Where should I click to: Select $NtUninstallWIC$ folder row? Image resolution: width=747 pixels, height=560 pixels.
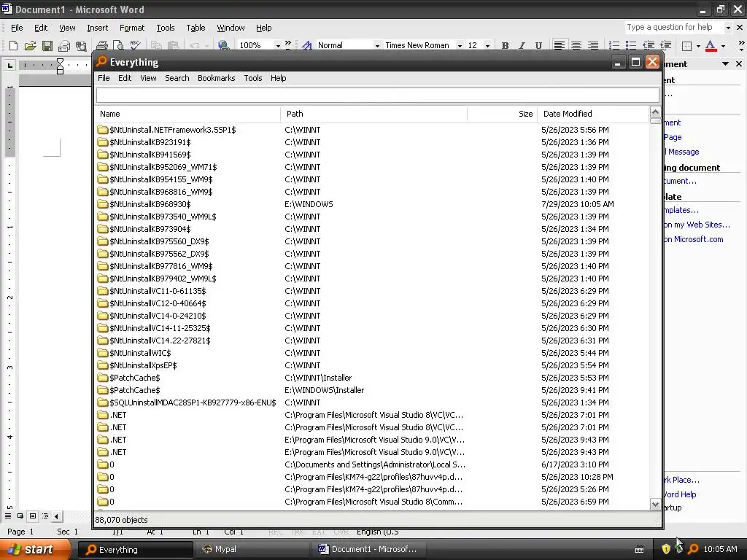[x=371, y=353]
